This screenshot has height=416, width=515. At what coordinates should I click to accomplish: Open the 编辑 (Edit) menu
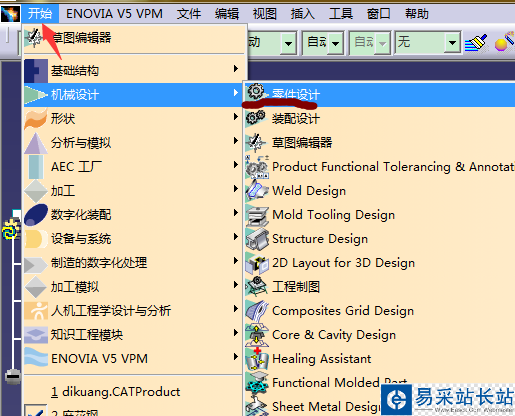227,14
